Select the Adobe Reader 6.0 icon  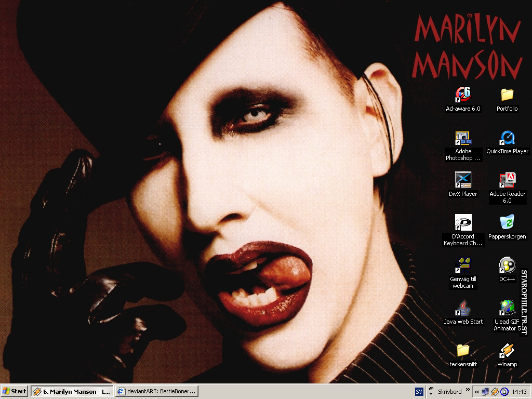point(507,180)
